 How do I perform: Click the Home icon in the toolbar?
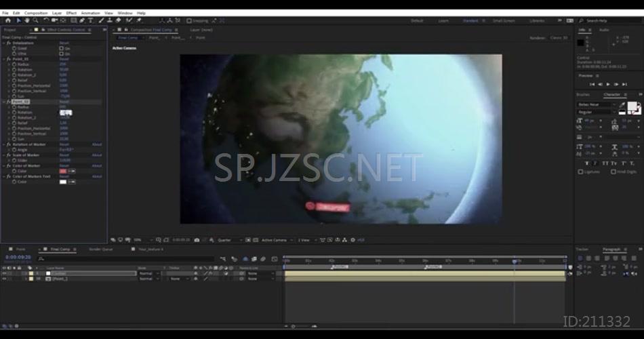(x=7, y=20)
